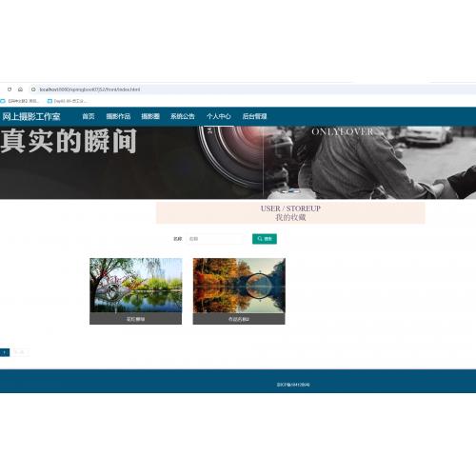Screen dimensions: 476x476
Task: Click the green search button
Action: (265, 239)
